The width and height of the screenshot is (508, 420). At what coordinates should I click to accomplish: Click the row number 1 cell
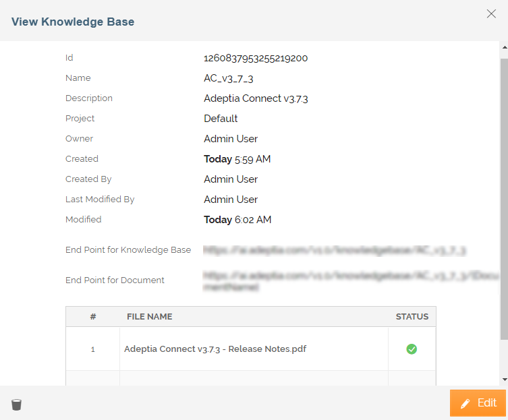click(x=93, y=349)
